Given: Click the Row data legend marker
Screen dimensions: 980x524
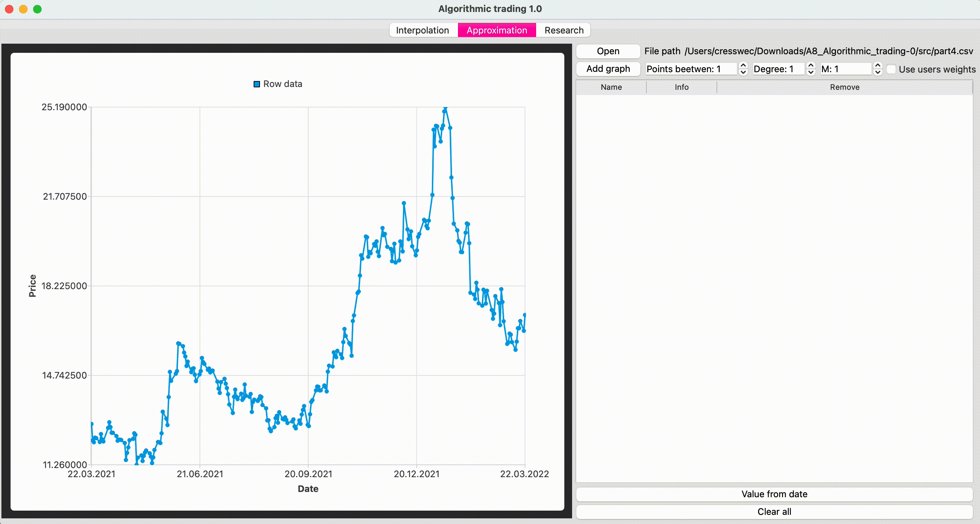Looking at the screenshot, I should pyautogui.click(x=257, y=84).
